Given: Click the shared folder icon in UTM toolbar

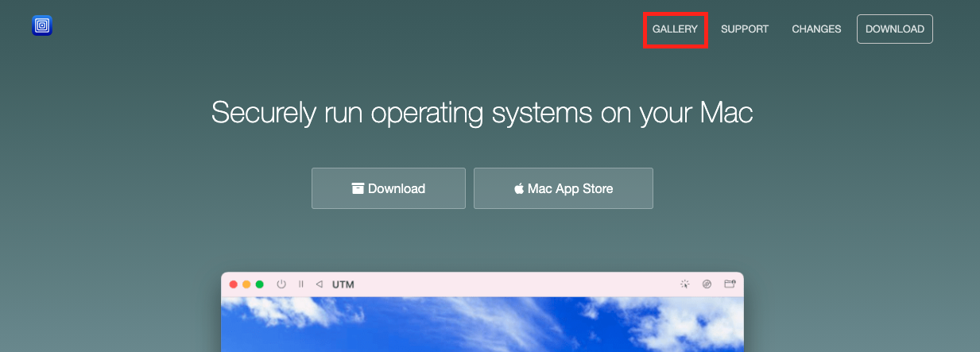Looking at the screenshot, I should [x=730, y=284].
